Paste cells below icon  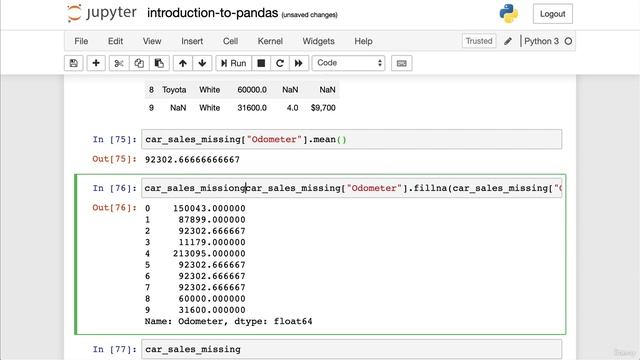pyautogui.click(x=159, y=63)
